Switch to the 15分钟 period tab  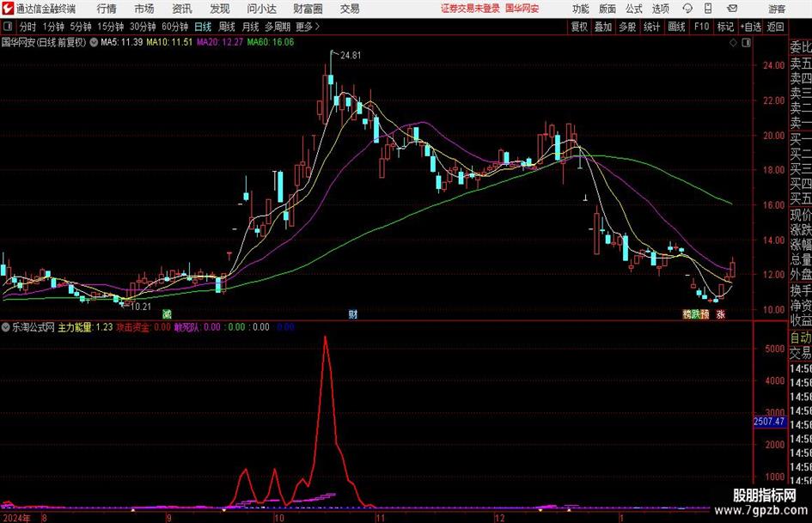point(111,27)
